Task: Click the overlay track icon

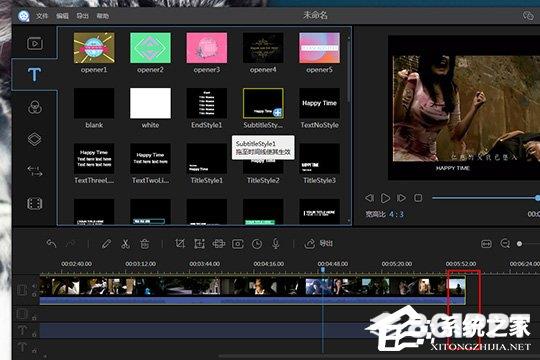Action: tap(22, 314)
